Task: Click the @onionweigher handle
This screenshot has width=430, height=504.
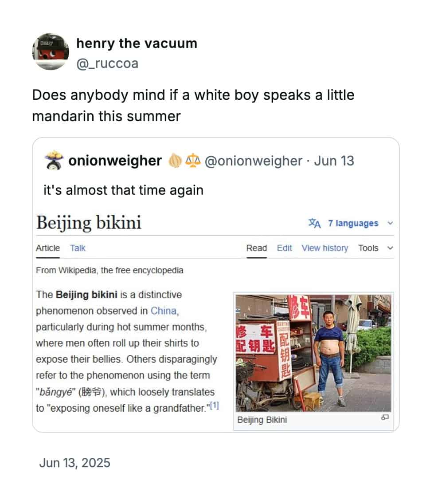Action: [x=253, y=161]
